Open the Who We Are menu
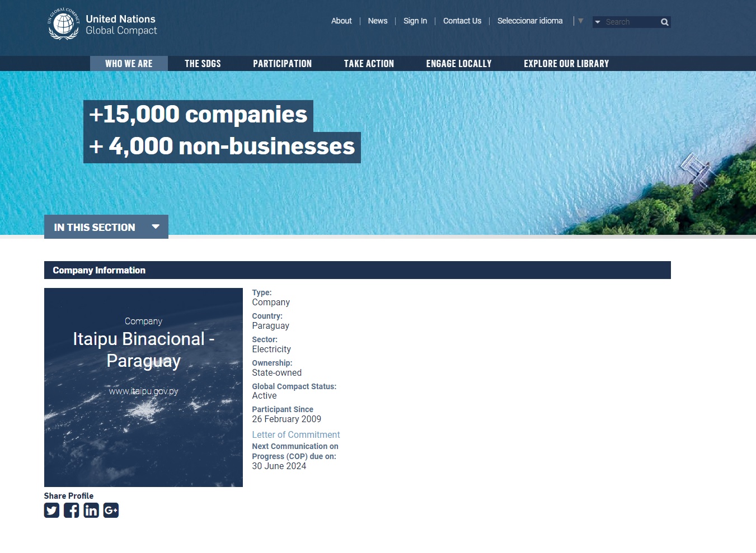This screenshot has height=553, width=756. pyautogui.click(x=129, y=64)
